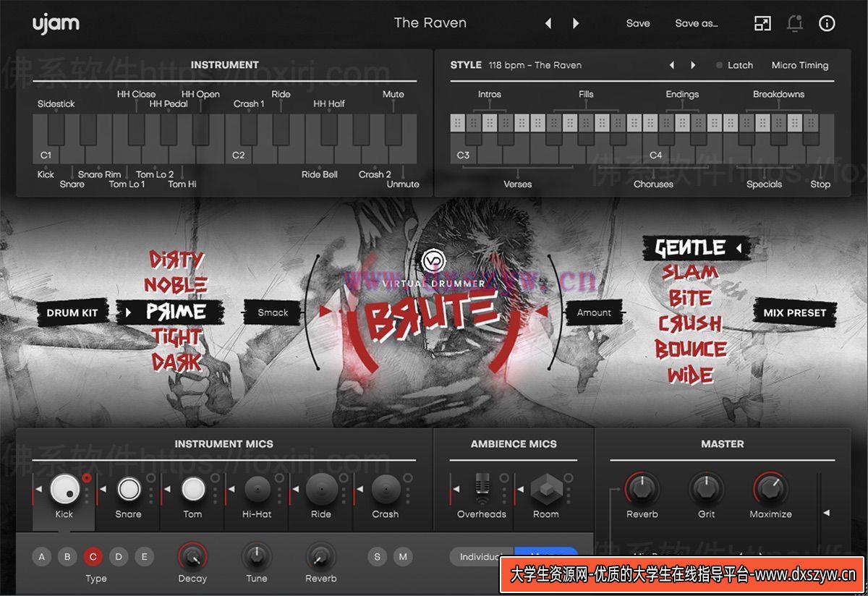Toggle the Snare channel round indicator
This screenshot has width=868, height=596.
click(x=151, y=478)
